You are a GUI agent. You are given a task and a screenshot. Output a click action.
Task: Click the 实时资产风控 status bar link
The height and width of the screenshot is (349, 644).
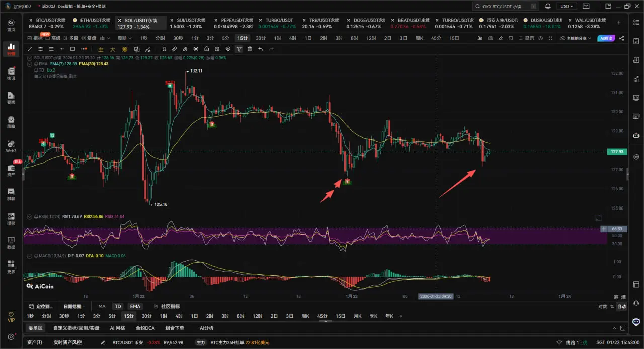(67, 342)
